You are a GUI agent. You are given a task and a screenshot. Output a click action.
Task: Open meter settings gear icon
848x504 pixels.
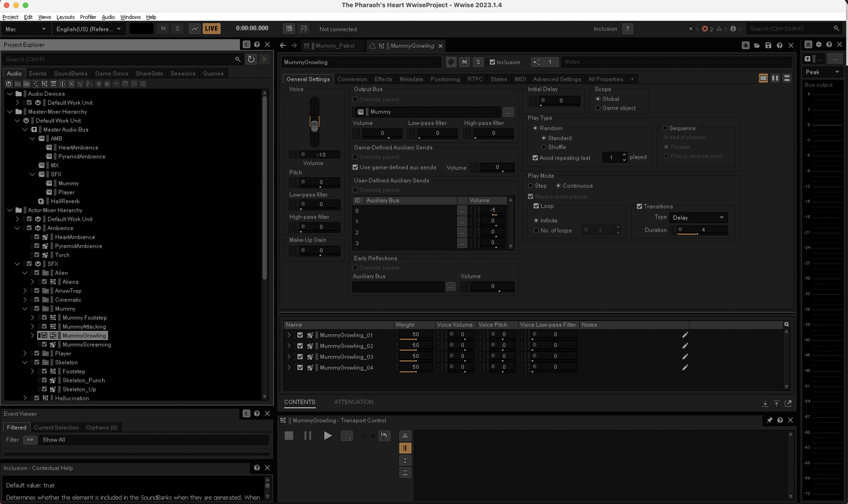(818, 44)
